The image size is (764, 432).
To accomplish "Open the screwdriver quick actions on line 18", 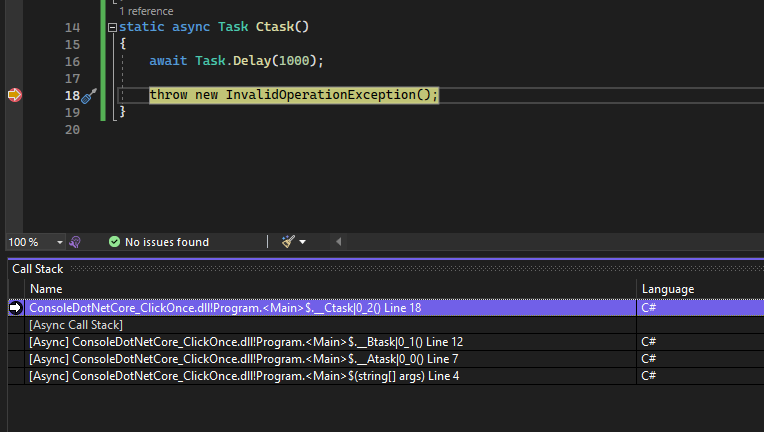I will click(88, 96).
